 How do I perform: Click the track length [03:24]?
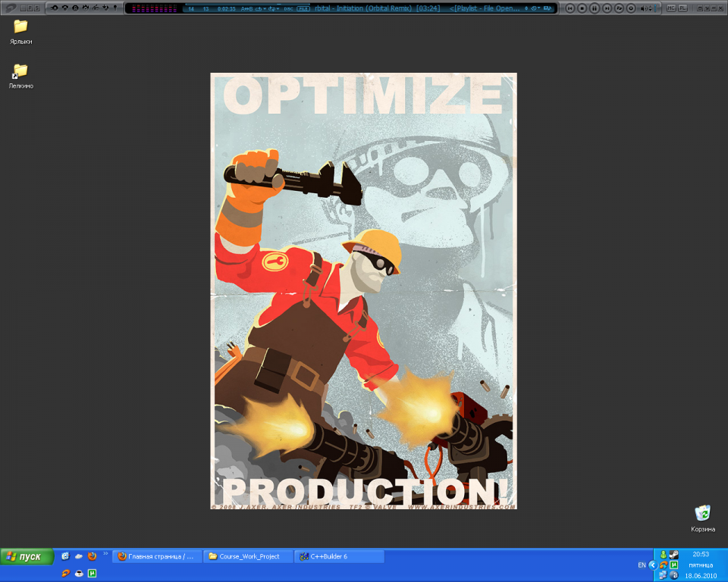pos(428,8)
